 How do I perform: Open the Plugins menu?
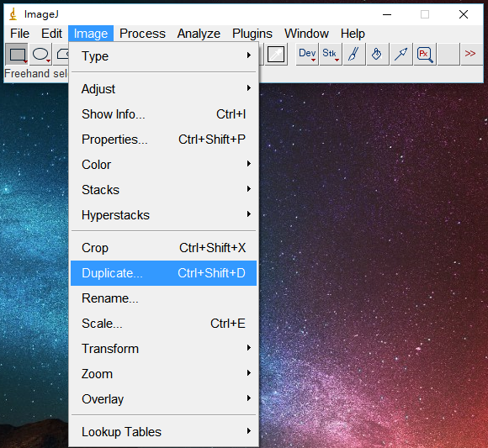click(x=252, y=34)
